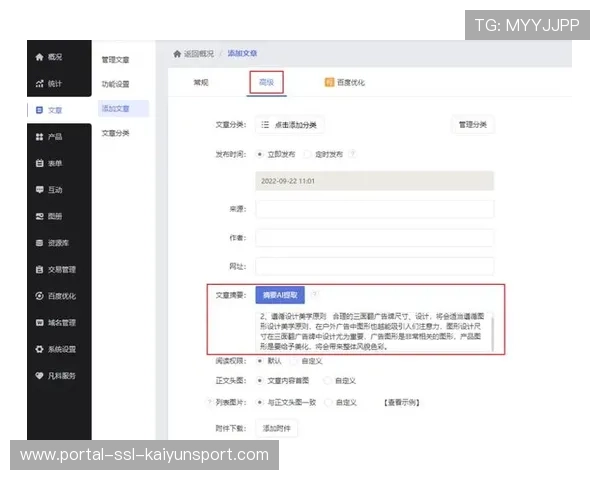Switch to the 百度优化 tab label
600x480 pixels.
(351, 82)
